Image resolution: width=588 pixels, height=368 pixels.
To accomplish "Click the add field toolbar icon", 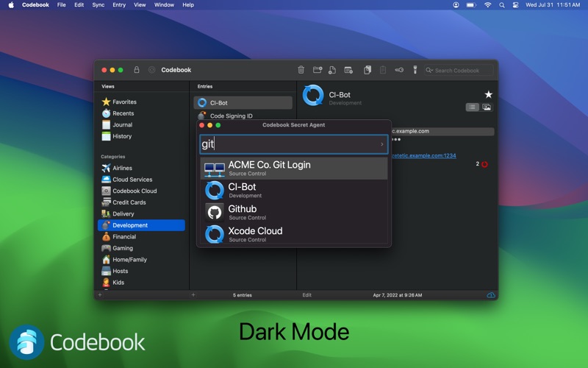I will (348, 70).
